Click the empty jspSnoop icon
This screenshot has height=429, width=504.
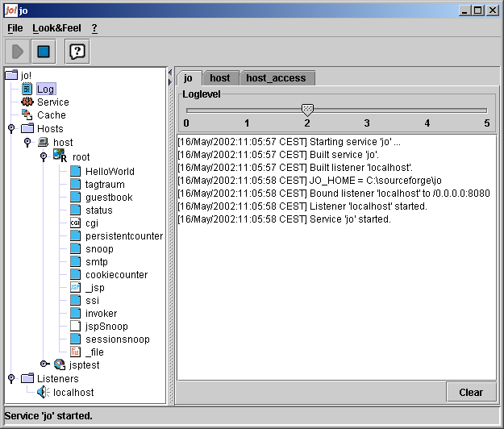click(75, 326)
